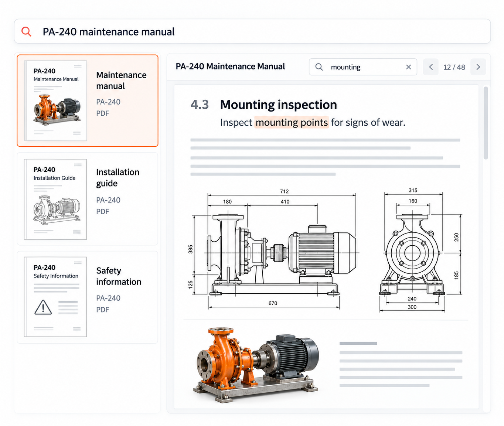Click the document viewer vertical scrollbar
Viewport: 504px width, 426px height.
(x=486, y=123)
